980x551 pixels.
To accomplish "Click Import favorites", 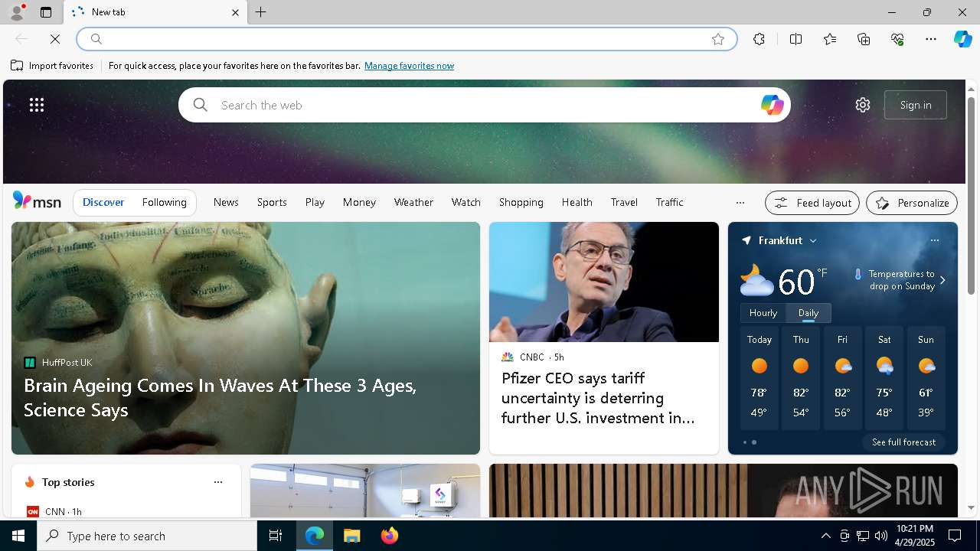I will (52, 66).
